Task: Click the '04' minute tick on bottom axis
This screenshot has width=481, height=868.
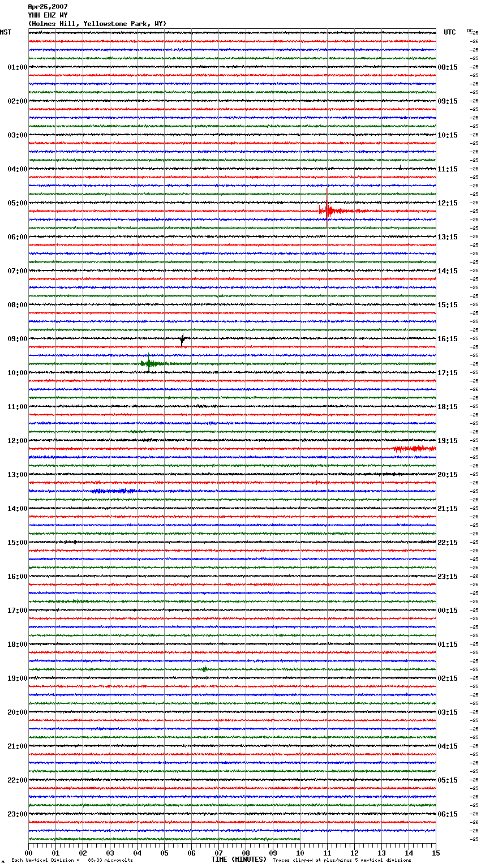Action: pos(137,853)
